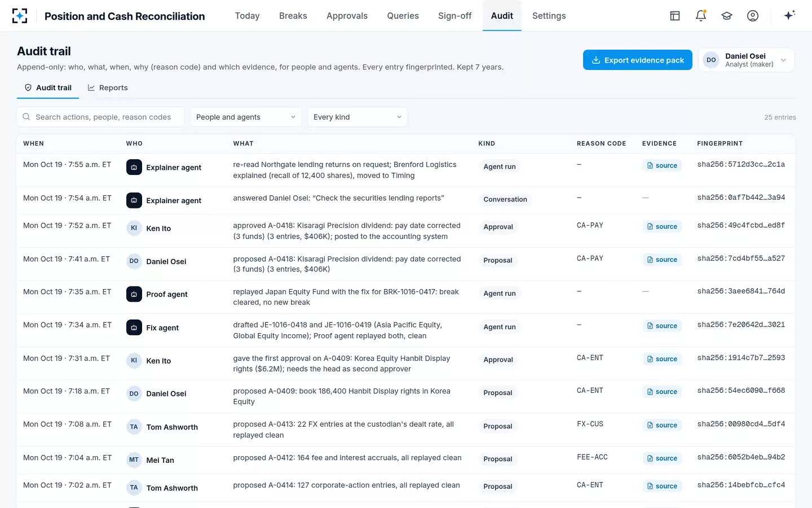The width and height of the screenshot is (812, 508).
Task: Click Export evidence pack button
Action: pyautogui.click(x=638, y=60)
